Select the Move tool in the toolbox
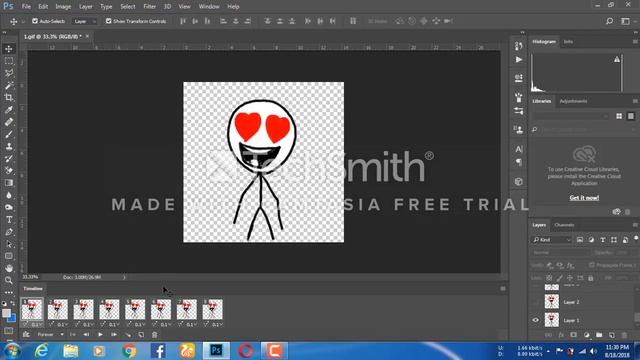Screen dimensions: 640x360 pos(9,49)
